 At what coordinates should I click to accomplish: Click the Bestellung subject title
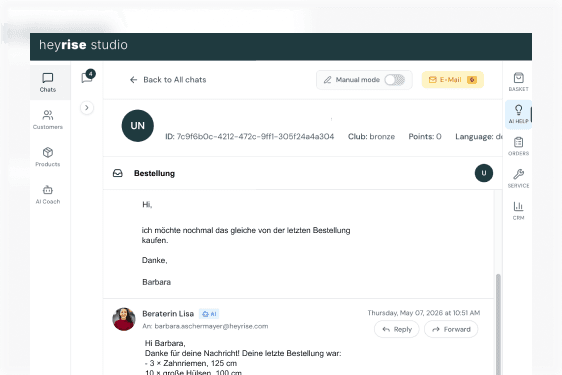point(154,173)
